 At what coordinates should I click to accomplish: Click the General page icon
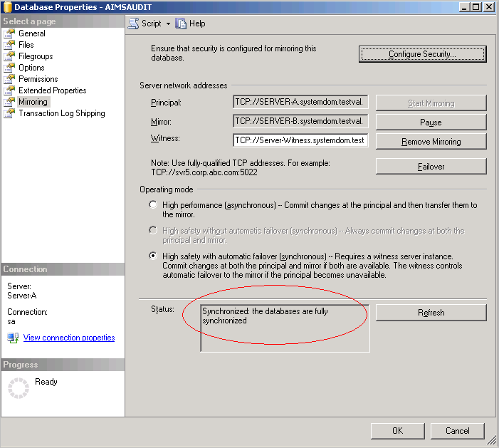tap(9, 33)
